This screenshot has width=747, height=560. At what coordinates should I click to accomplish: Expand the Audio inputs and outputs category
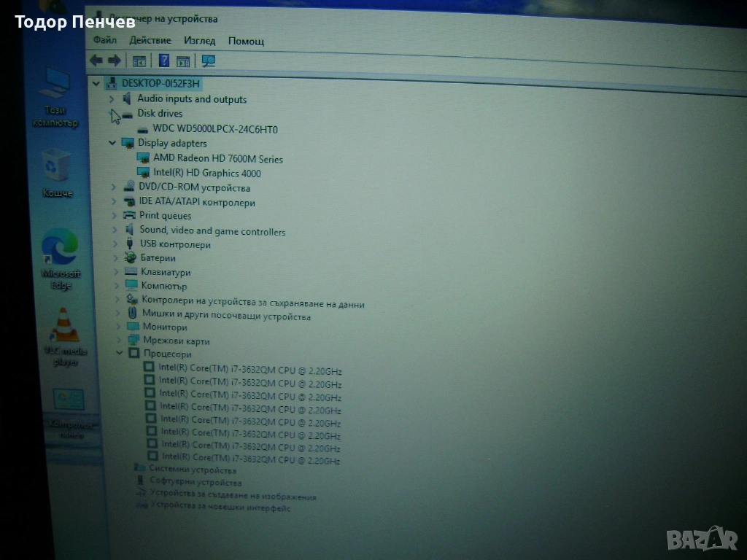pos(112,99)
